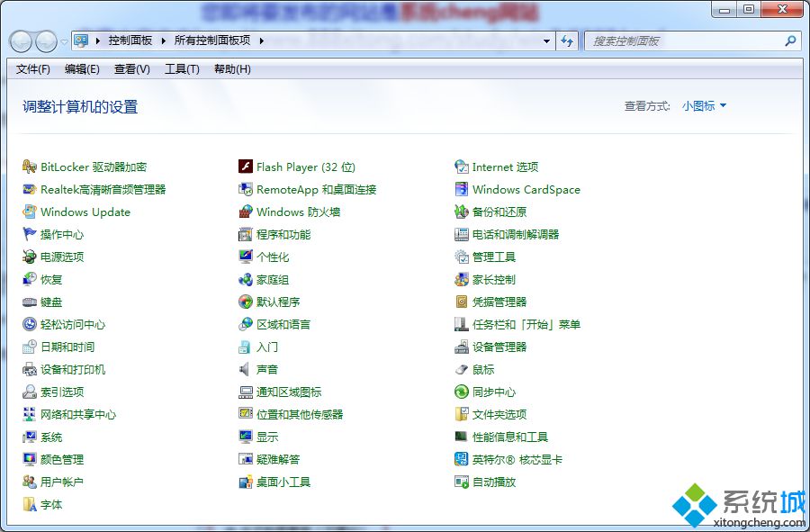Screen dimensions: 810x532
Task: Click the 备份和还原 icon
Action: tap(462, 212)
